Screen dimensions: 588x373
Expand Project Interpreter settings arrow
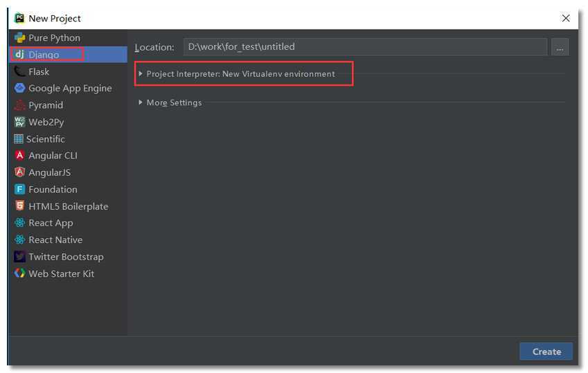coord(141,74)
